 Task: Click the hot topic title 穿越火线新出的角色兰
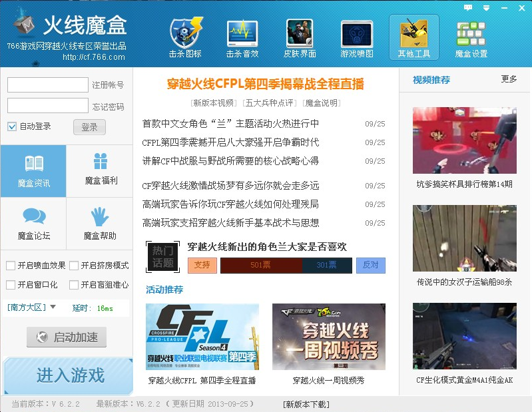point(267,246)
